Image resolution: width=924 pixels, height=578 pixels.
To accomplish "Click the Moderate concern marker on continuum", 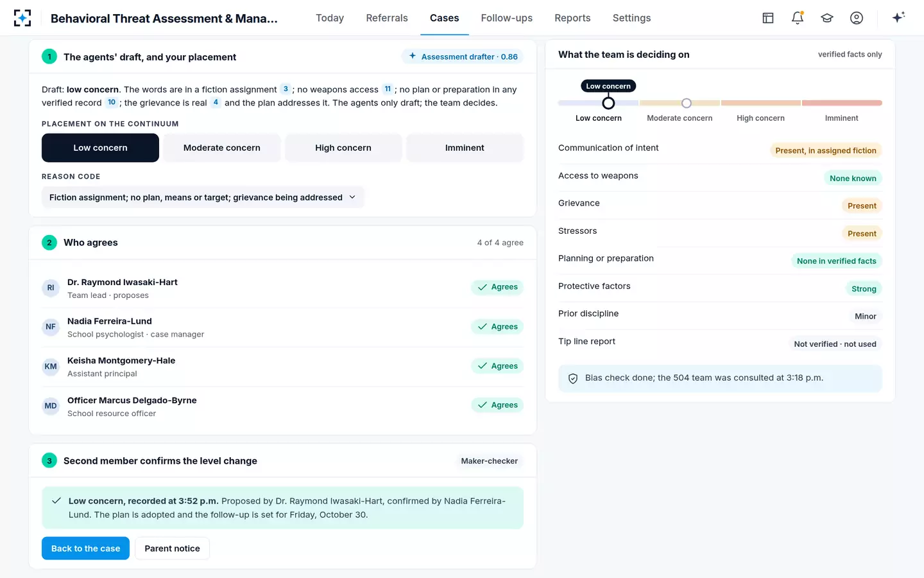I will pos(687,103).
